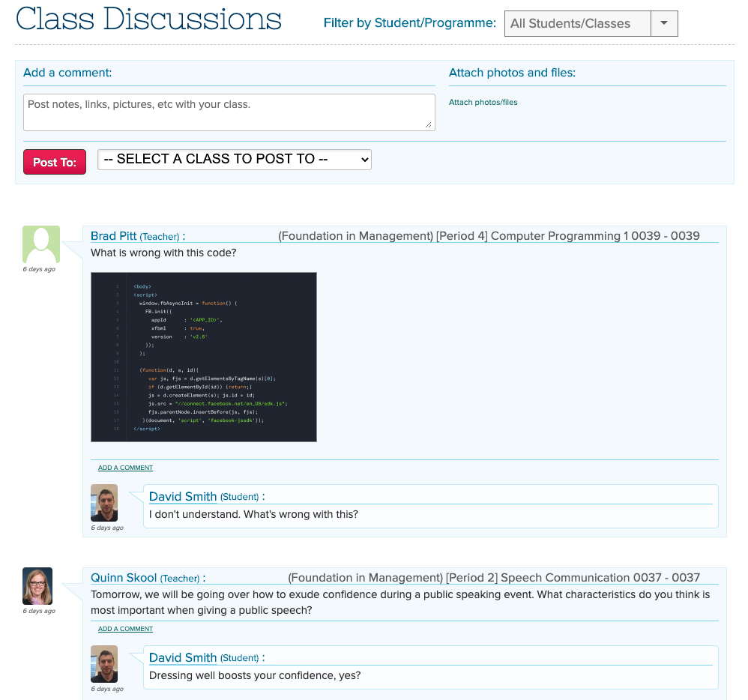Click the "Dressing well boosts your confidence, yes?" text
Viewport: 748px width, 700px height.
(255, 676)
